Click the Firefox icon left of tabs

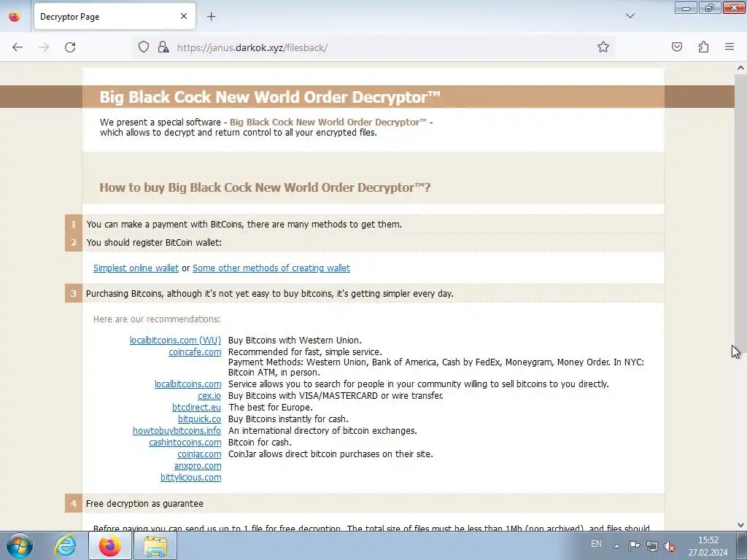pyautogui.click(x=15, y=17)
